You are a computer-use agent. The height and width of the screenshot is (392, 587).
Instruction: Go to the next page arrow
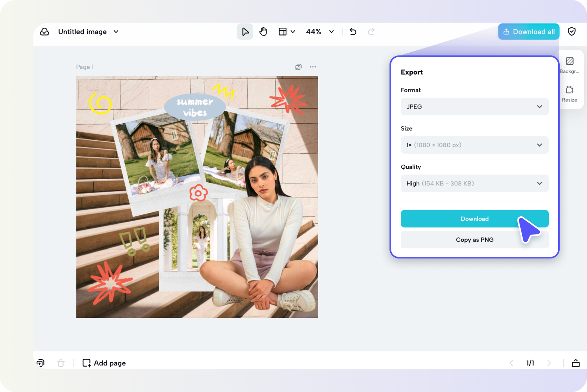click(549, 363)
